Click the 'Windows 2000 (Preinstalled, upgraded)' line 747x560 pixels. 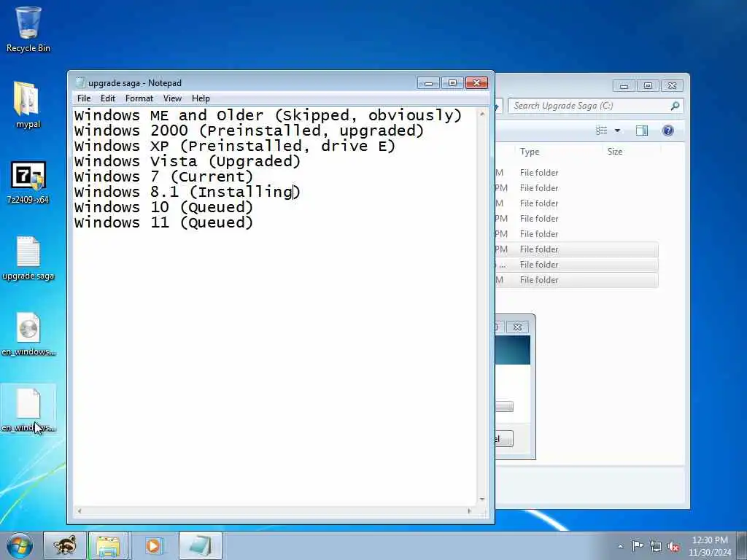click(249, 131)
